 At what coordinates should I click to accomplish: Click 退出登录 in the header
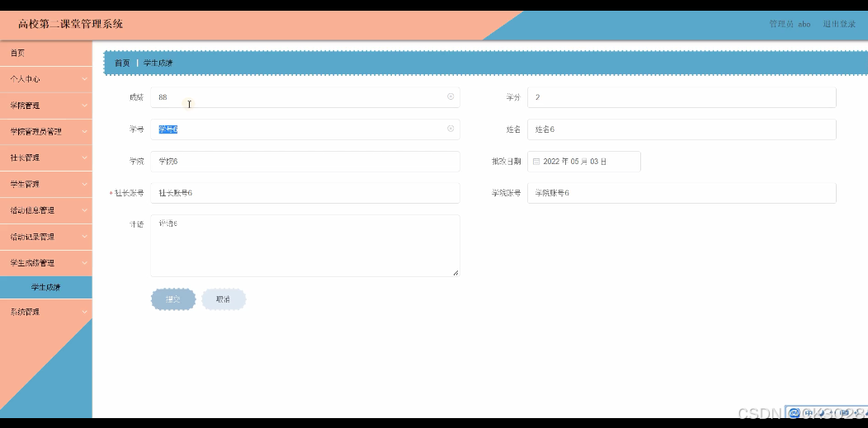pyautogui.click(x=839, y=25)
